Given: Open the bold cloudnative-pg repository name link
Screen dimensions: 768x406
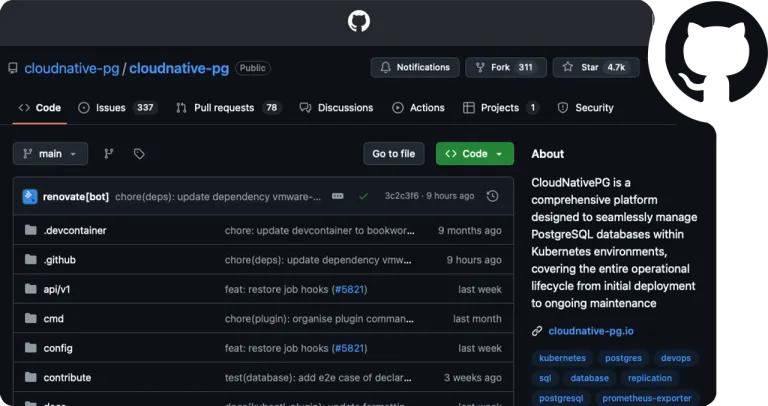Looking at the screenshot, I should pyautogui.click(x=179, y=68).
